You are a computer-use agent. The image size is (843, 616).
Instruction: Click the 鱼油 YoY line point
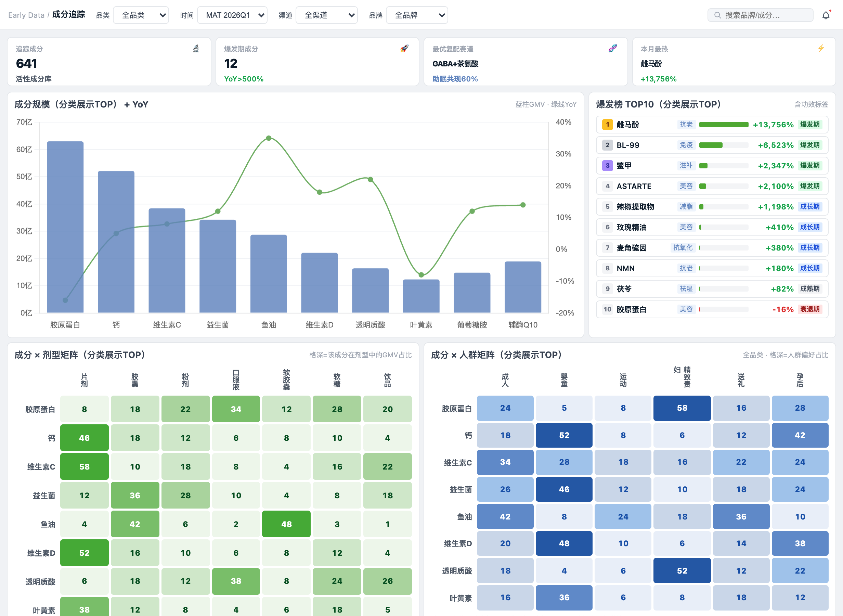coord(269,138)
